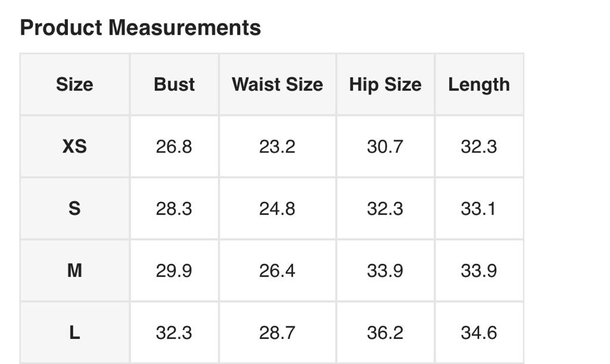The height and width of the screenshot is (364, 610).
Task: Select the Size column header
Action: tap(74, 85)
